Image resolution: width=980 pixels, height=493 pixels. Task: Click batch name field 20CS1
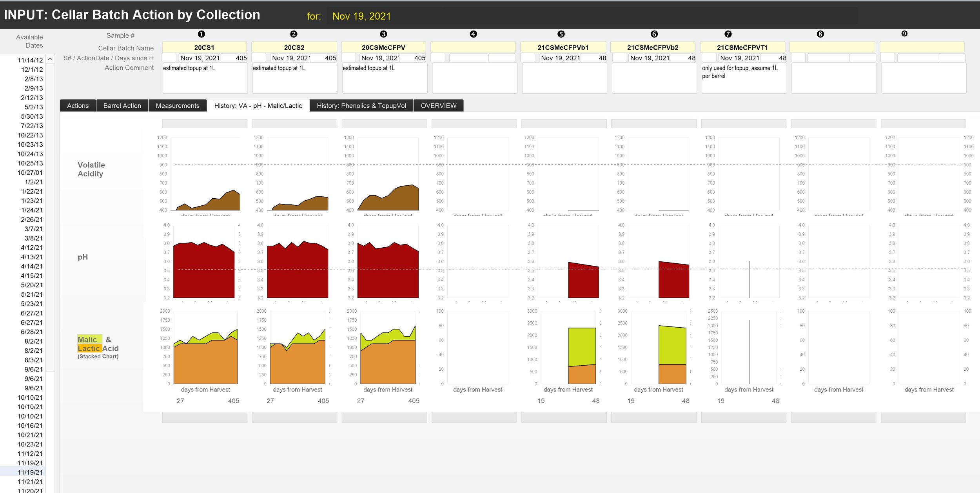(204, 47)
